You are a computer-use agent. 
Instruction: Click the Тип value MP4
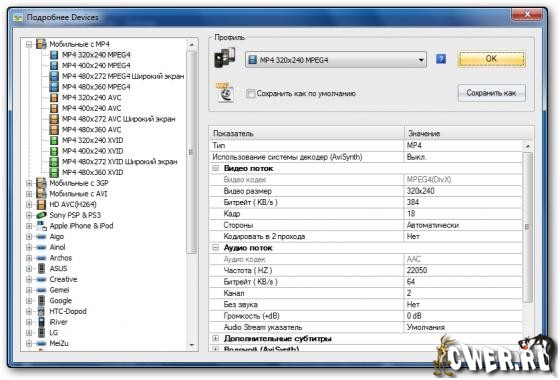[414, 145]
